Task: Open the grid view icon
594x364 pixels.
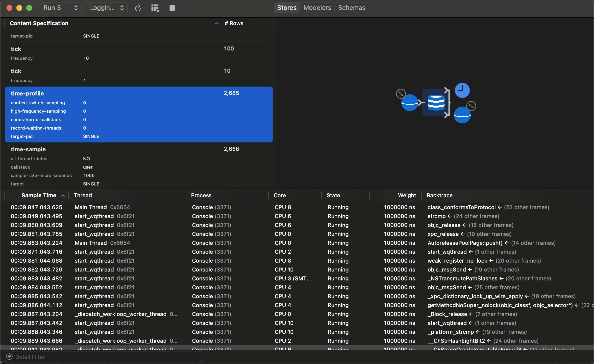Action: coord(155,8)
